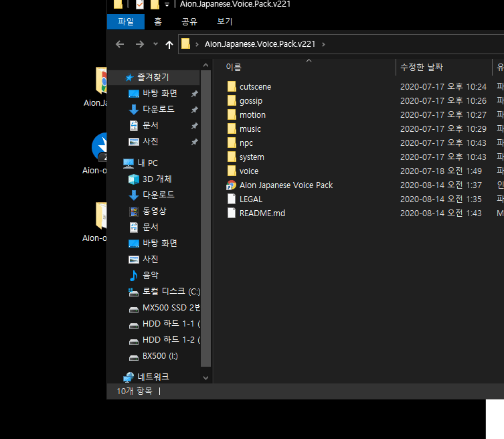Screen dimensions: 504x439
Task: Click the pin icon next to pinned 사진
Action: tap(194, 142)
